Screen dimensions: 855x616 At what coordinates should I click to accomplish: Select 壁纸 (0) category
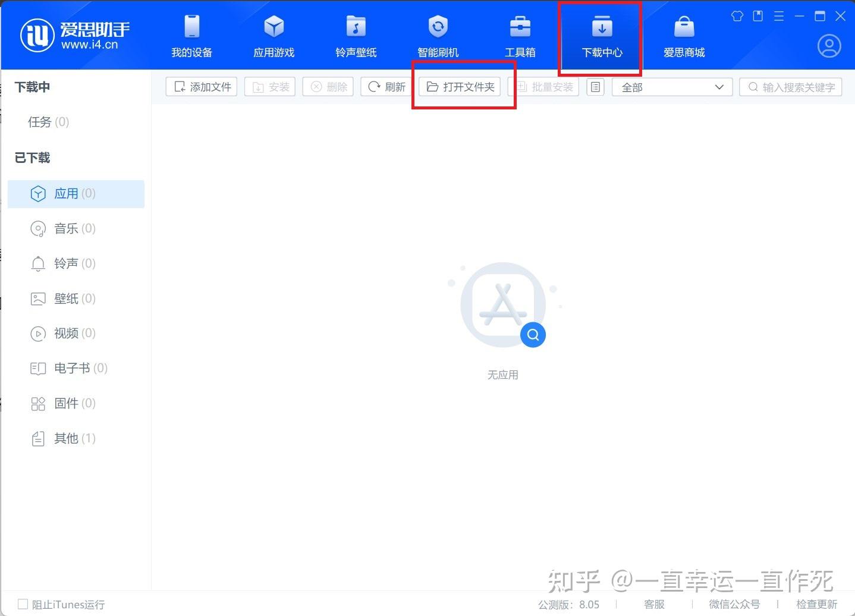pyautogui.click(x=76, y=298)
